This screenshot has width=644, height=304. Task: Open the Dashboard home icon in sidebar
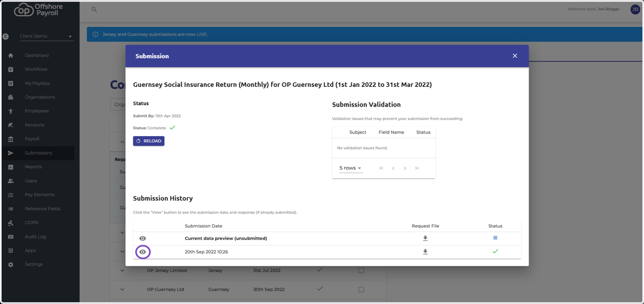pos(11,55)
